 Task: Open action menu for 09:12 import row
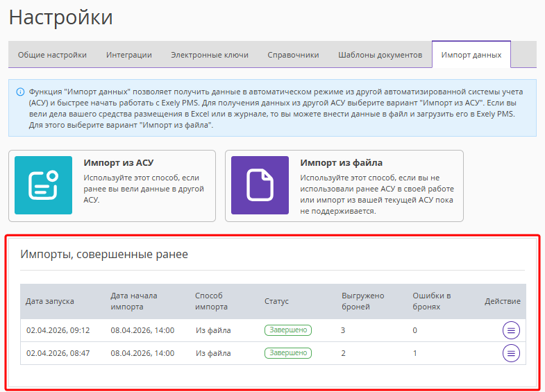511,330
